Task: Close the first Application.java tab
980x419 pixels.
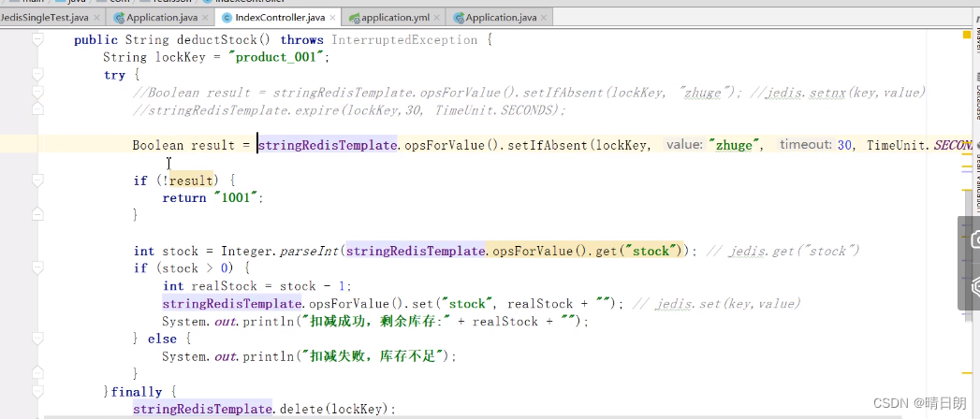Action: pyautogui.click(x=205, y=18)
